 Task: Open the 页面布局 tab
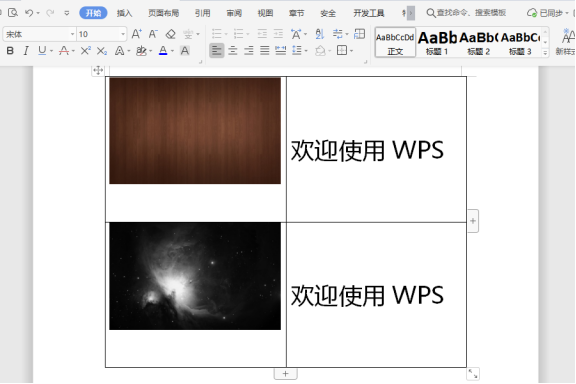point(163,14)
